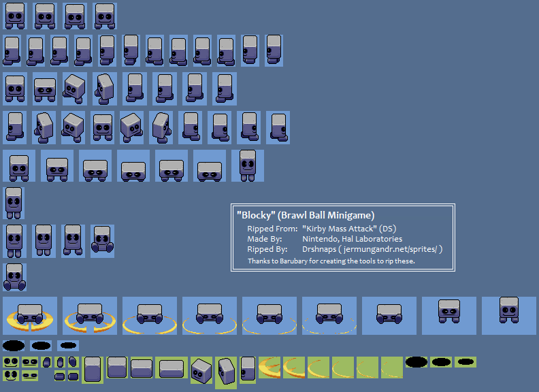Click the smallest black oval on green background
The height and width of the screenshot is (392, 539).
(x=465, y=362)
